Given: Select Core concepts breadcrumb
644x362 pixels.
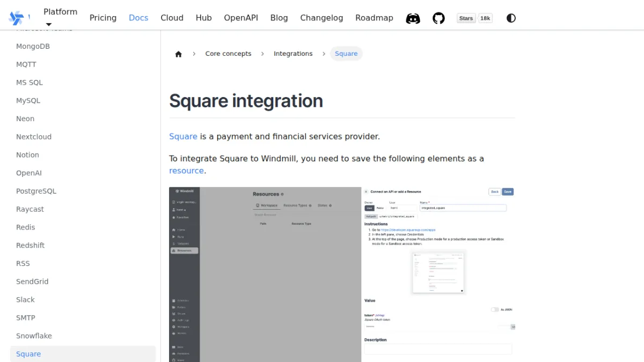Looking at the screenshot, I should click(x=228, y=54).
